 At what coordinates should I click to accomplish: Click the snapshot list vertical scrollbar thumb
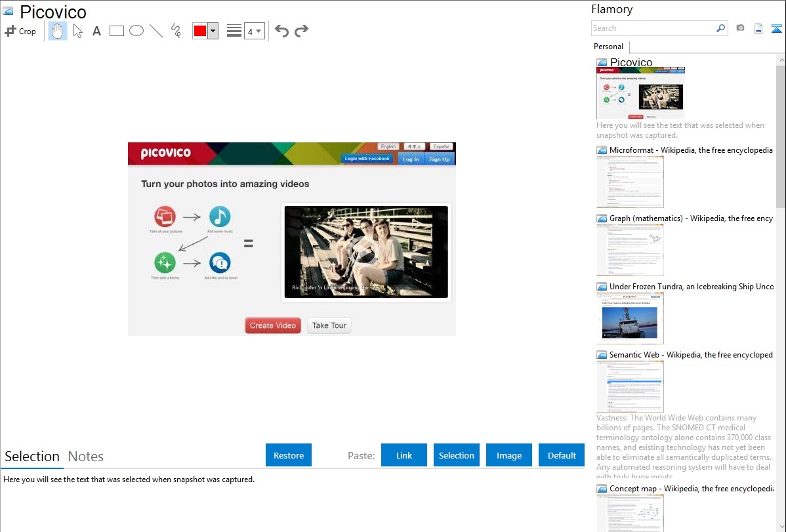coord(781,136)
